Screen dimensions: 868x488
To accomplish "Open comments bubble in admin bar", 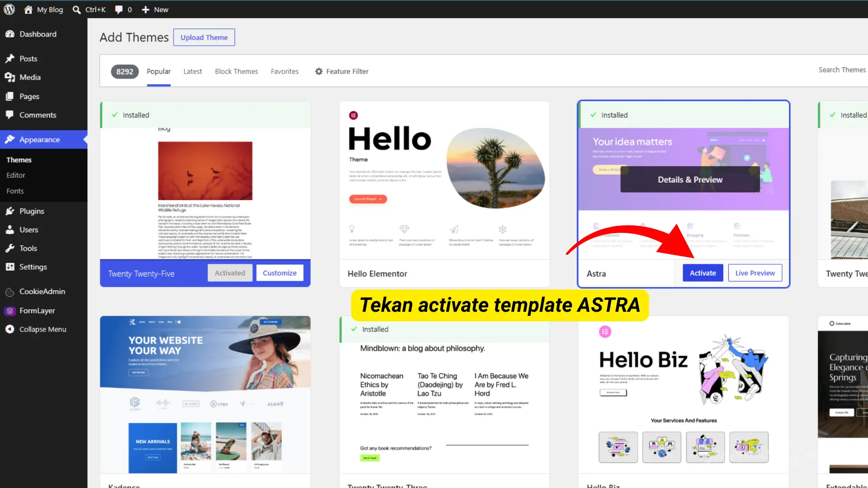I will pos(119,9).
